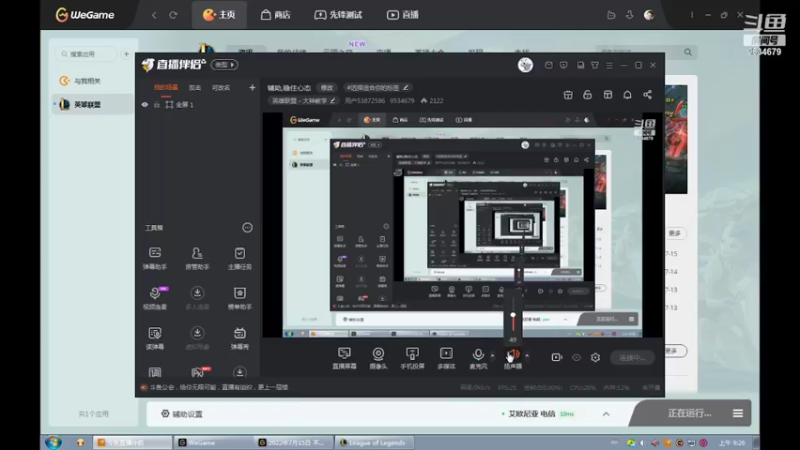The width and height of the screenshot is (800, 450).
Task: Open the WeGame top-right vertical dots menu
Action: tap(692, 15)
